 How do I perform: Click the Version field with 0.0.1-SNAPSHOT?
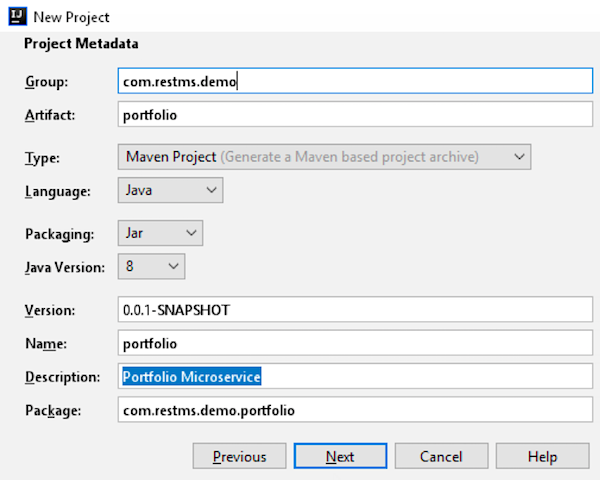click(x=355, y=310)
